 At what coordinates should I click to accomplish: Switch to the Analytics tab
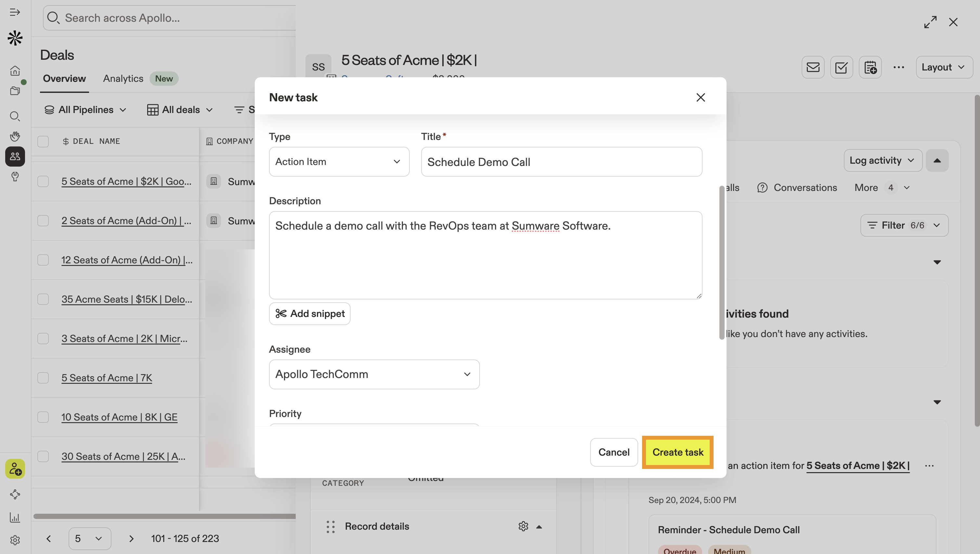pos(123,79)
